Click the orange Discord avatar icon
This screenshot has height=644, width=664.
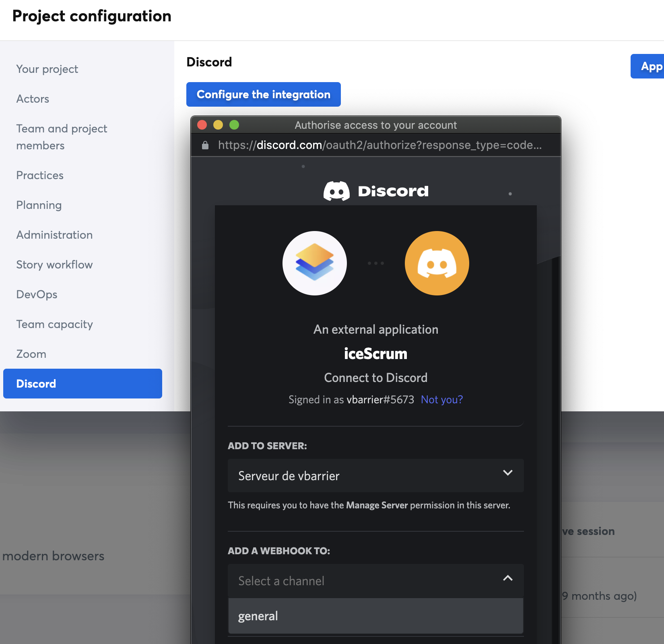(x=437, y=263)
